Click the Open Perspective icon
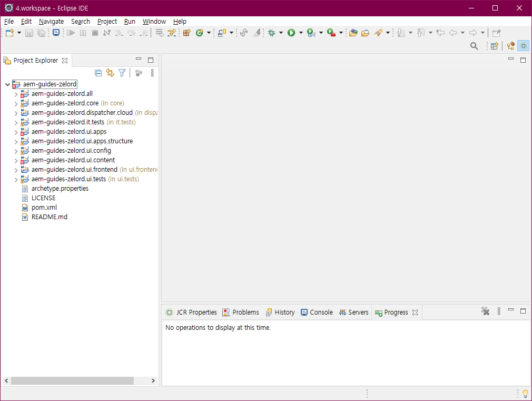532x401 pixels. tap(495, 46)
